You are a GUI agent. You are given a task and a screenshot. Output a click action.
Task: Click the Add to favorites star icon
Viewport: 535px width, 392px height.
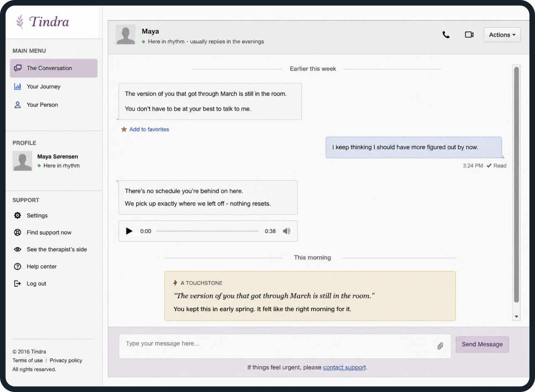pos(124,129)
